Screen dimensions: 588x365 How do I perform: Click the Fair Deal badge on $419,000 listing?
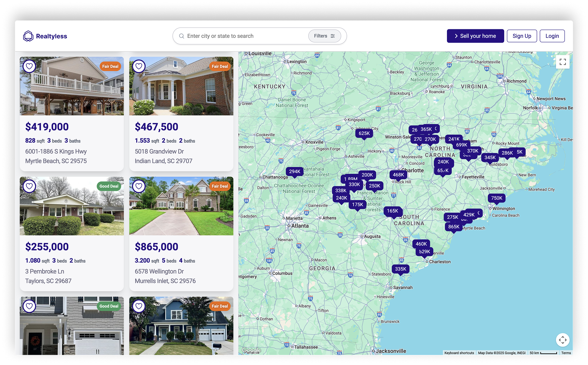[110, 66]
